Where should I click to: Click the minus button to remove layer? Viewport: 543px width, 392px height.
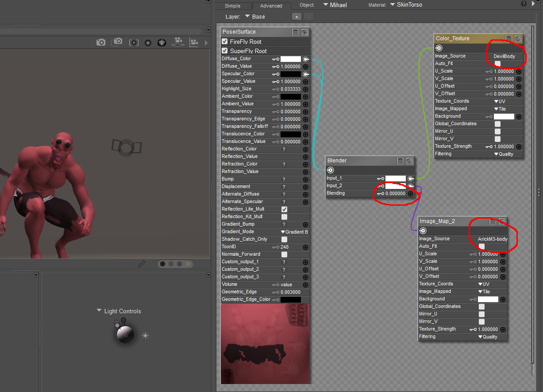[309, 17]
